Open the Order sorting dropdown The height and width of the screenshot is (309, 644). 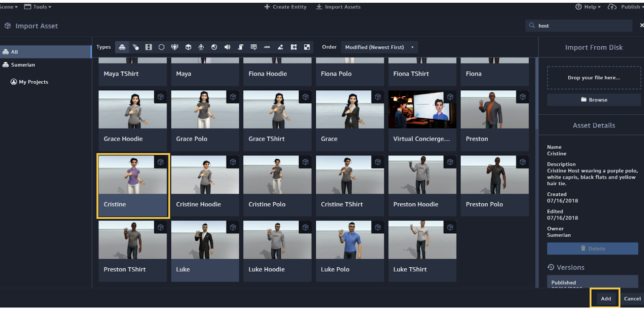point(379,47)
